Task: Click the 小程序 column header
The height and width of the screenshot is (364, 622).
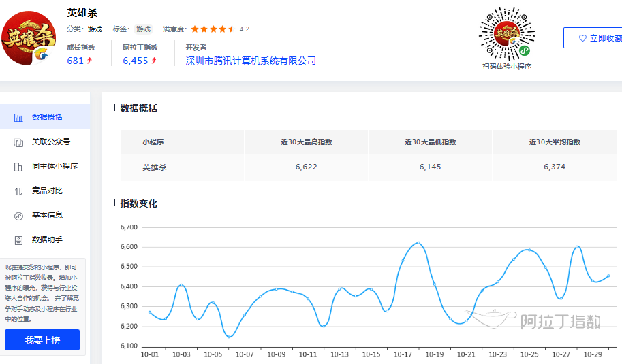Action: (x=153, y=142)
